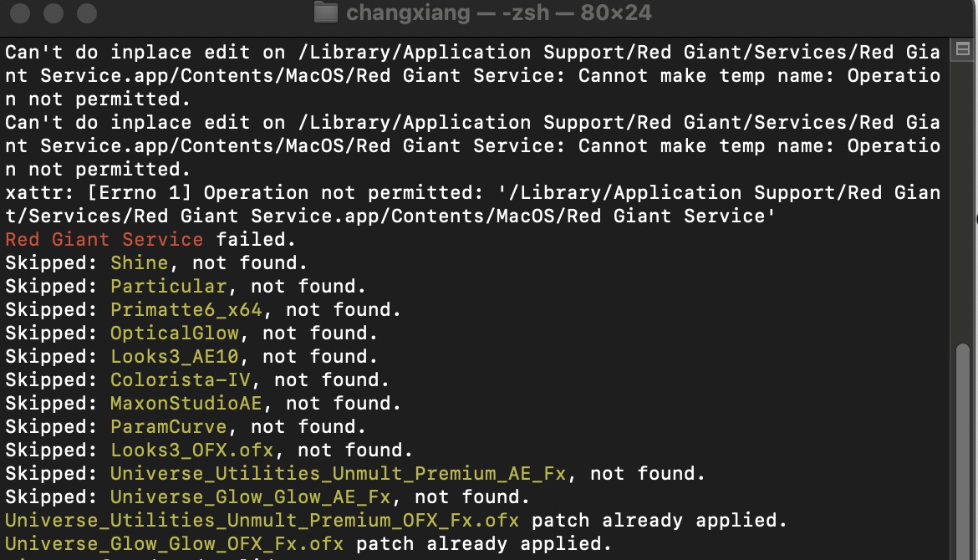Click the "OpticalGlow" skipped entry

pyautogui.click(x=174, y=333)
